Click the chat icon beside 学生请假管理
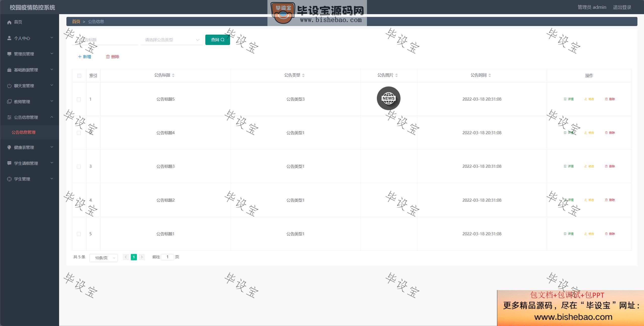Screen dimensions: 644x326 click(x=9, y=163)
